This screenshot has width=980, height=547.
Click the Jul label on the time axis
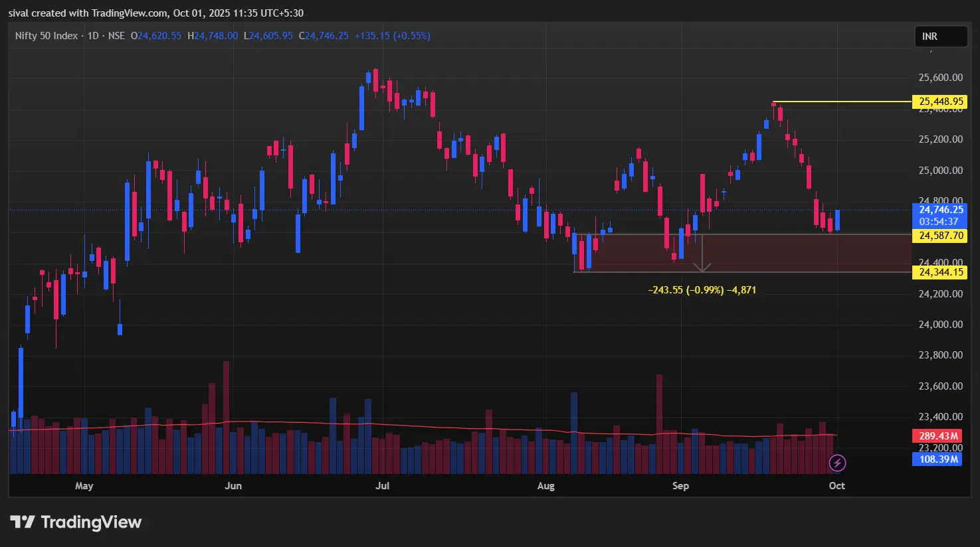coord(382,486)
